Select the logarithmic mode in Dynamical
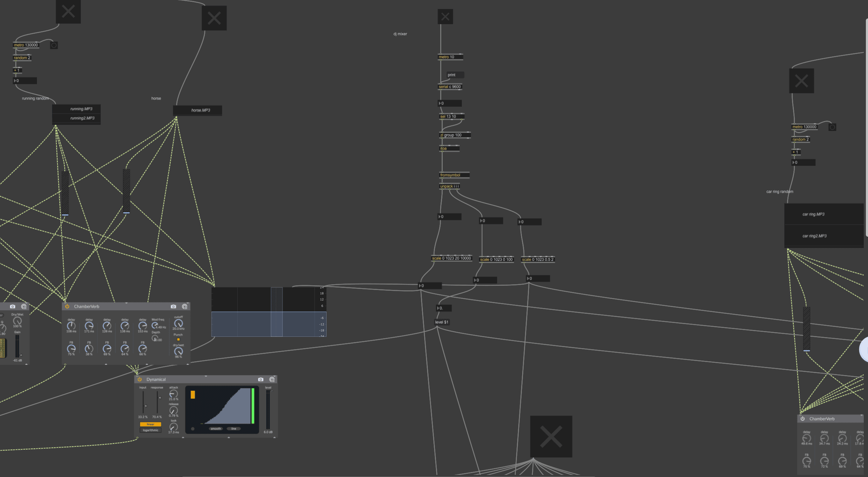The image size is (868, 477). (x=151, y=430)
